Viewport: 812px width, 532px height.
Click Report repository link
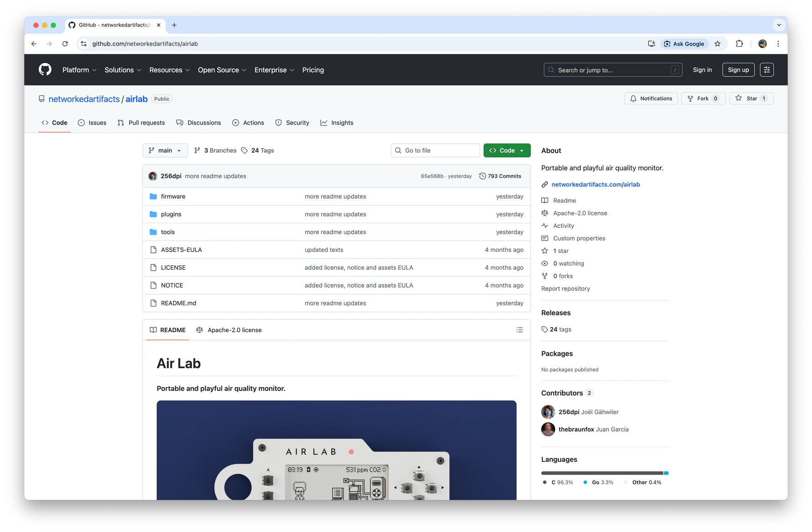566,289
